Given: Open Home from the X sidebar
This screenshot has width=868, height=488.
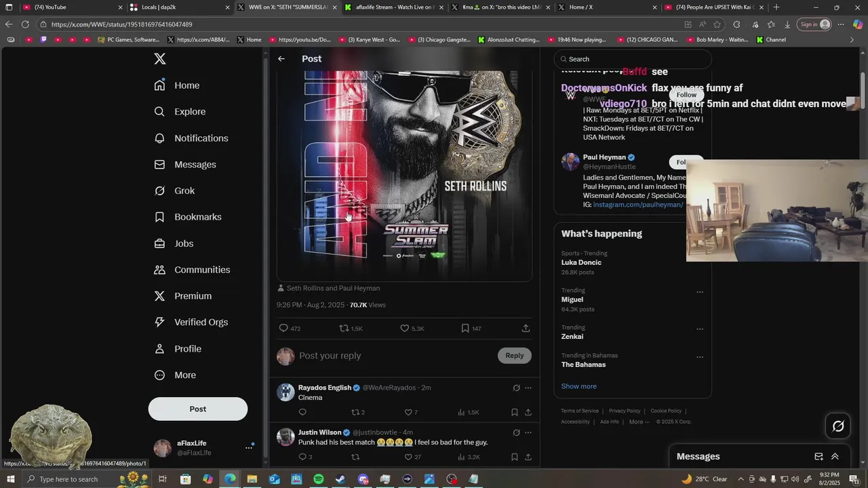Looking at the screenshot, I should click(x=177, y=85).
